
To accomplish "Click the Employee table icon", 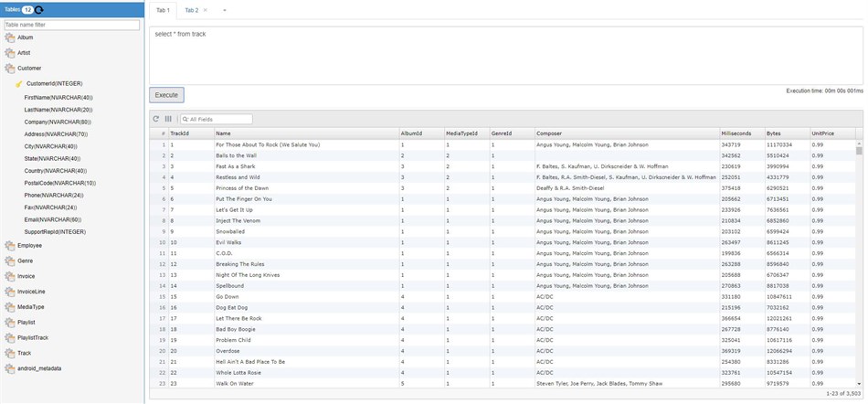I will click(10, 246).
